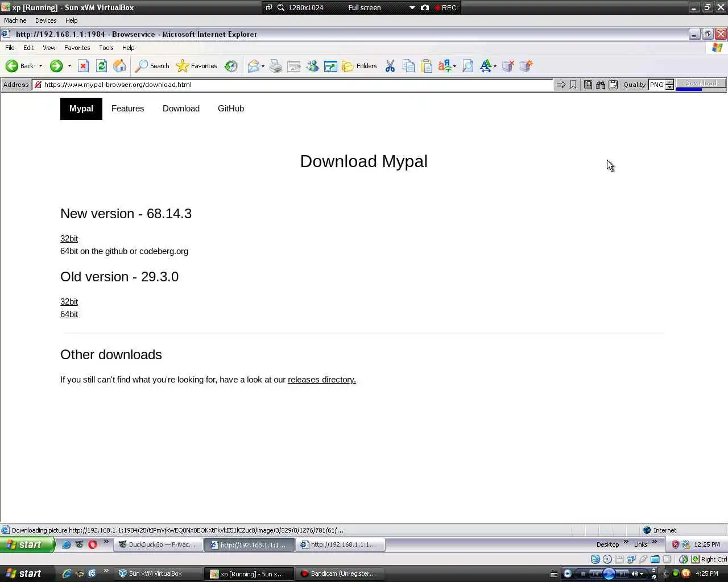Screen dimensions: 728x582
Task: Expand the Mail icon dropdown arrow
Action: tap(263, 66)
